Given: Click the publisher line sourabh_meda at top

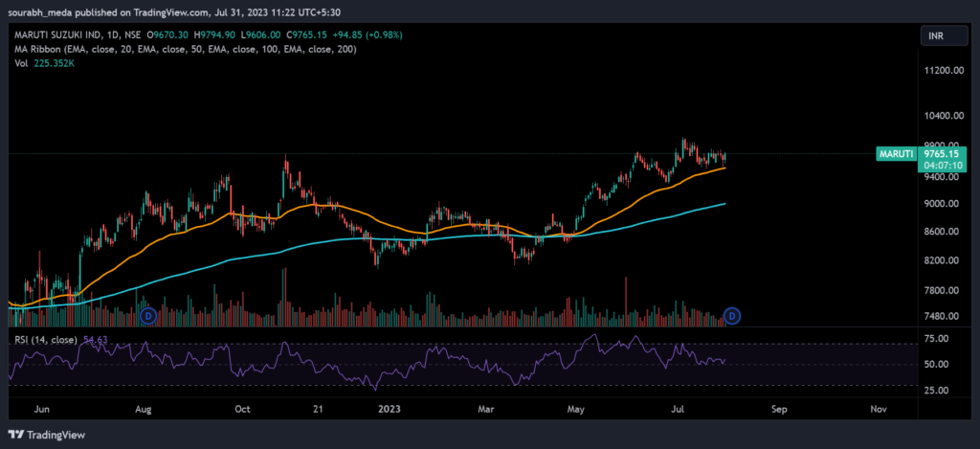Looking at the screenshot, I should (x=174, y=11).
